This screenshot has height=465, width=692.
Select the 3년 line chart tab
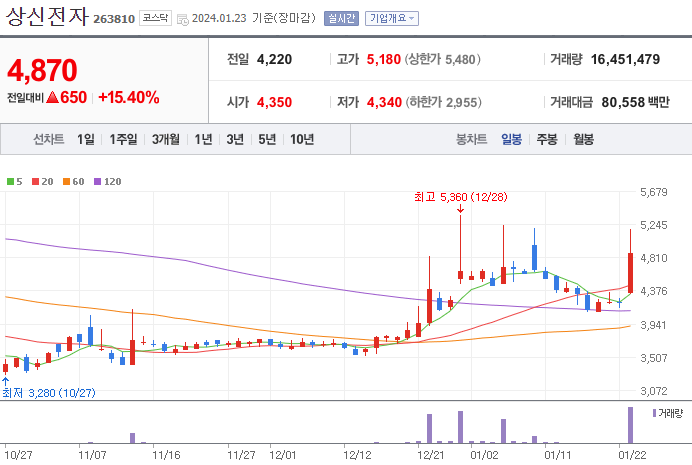coord(235,139)
